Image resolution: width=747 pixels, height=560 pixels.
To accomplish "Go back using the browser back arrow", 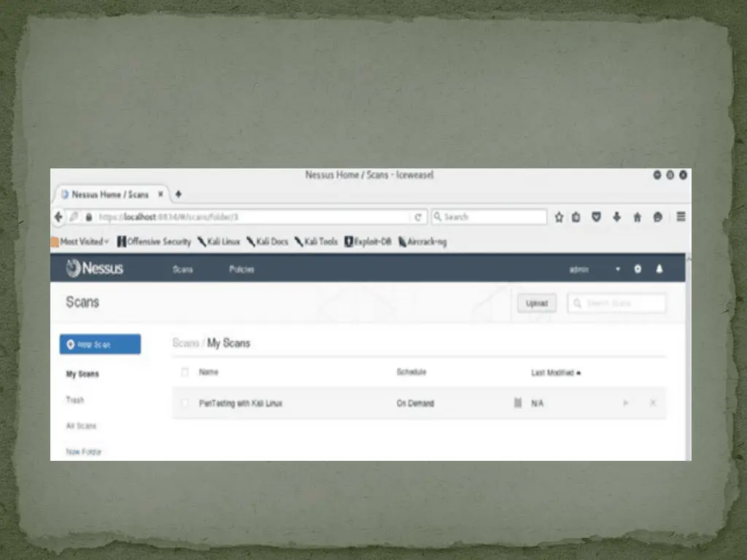I will click(x=58, y=217).
